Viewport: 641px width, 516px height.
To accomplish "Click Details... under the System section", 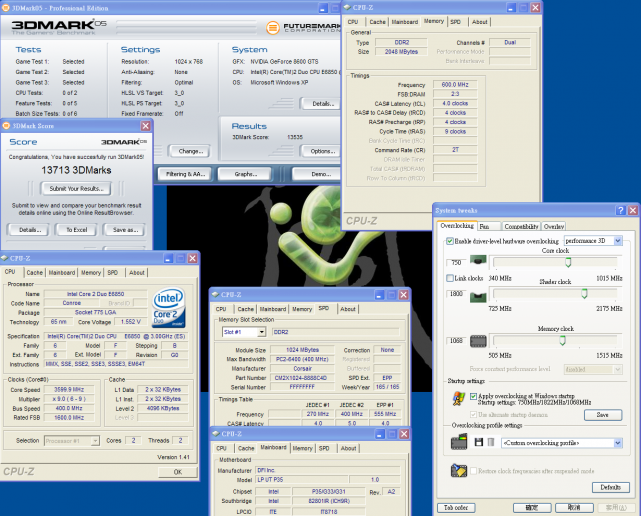I will click(321, 104).
